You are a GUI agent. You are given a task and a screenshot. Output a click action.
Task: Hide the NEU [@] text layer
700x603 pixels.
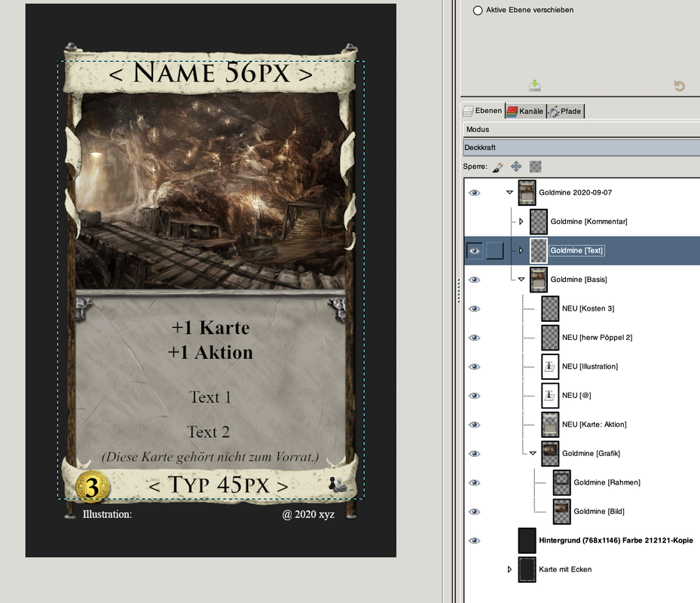pos(475,396)
